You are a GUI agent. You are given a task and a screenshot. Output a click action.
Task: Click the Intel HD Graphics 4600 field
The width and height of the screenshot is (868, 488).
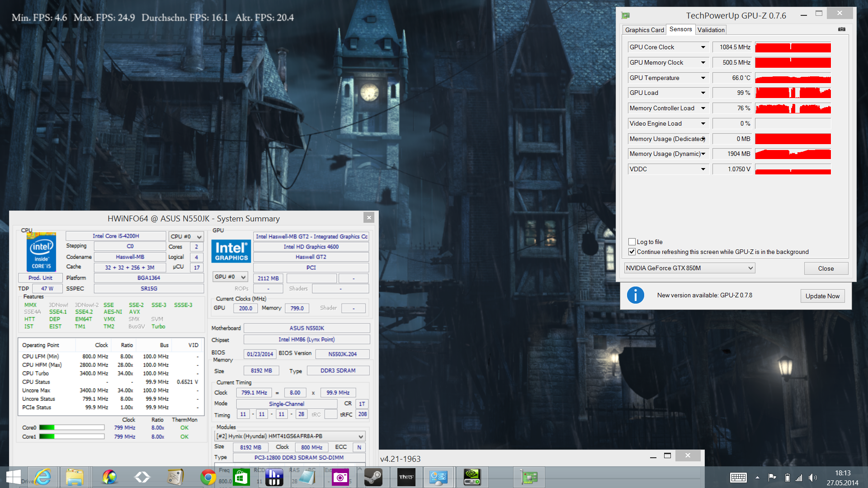311,247
